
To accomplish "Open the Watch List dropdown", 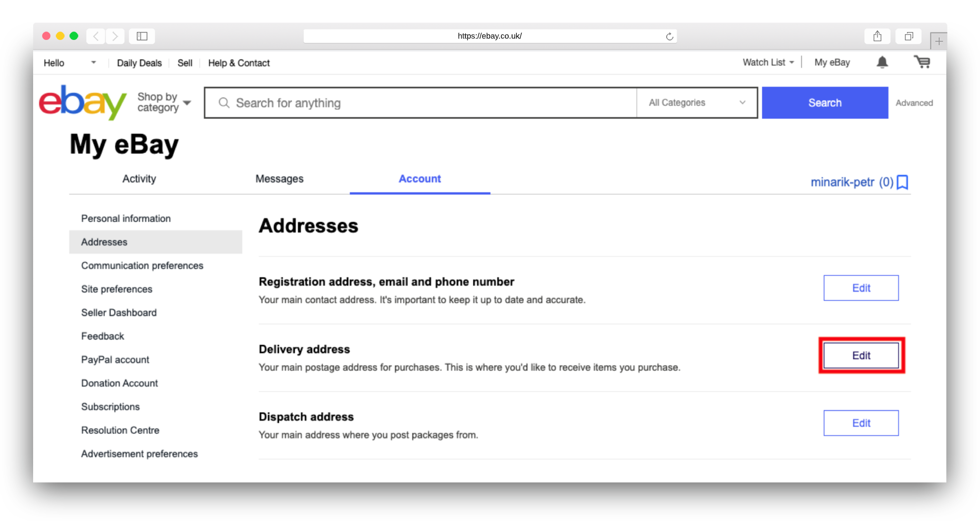I will click(768, 63).
